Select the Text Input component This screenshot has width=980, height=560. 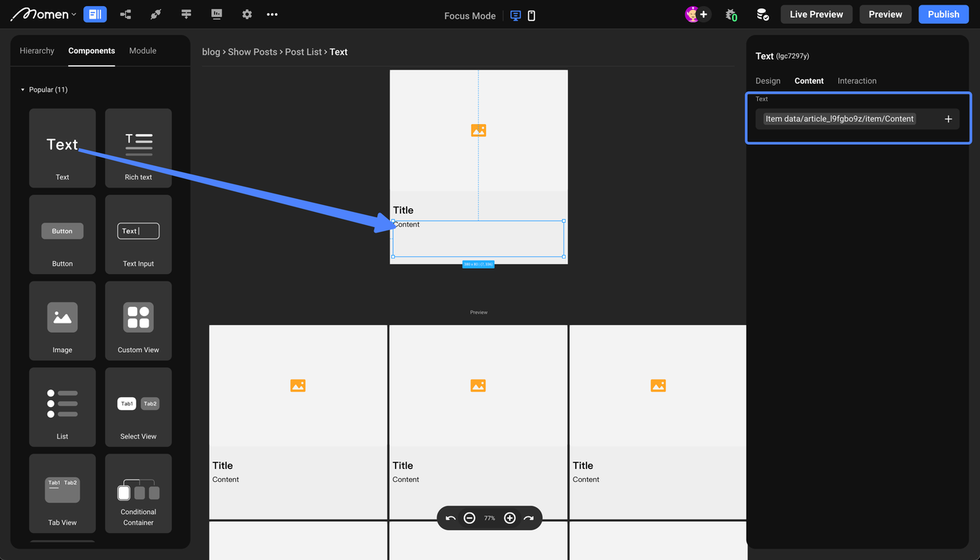click(139, 234)
